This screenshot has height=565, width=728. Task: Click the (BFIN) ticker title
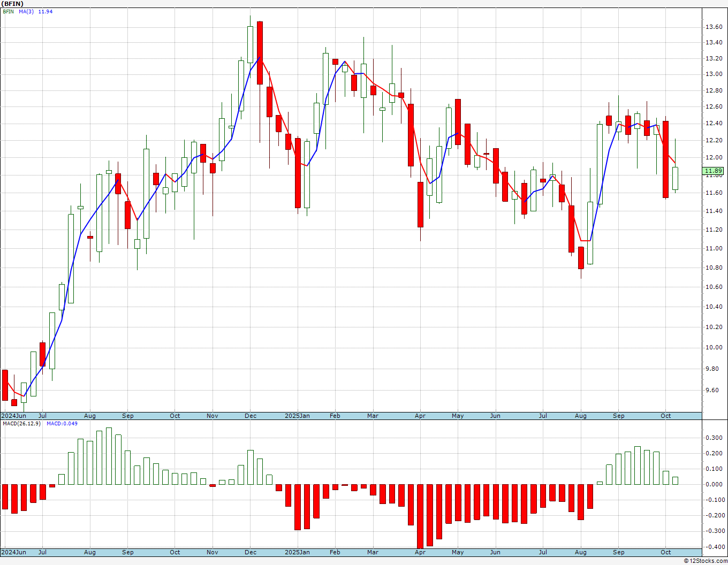13,4
